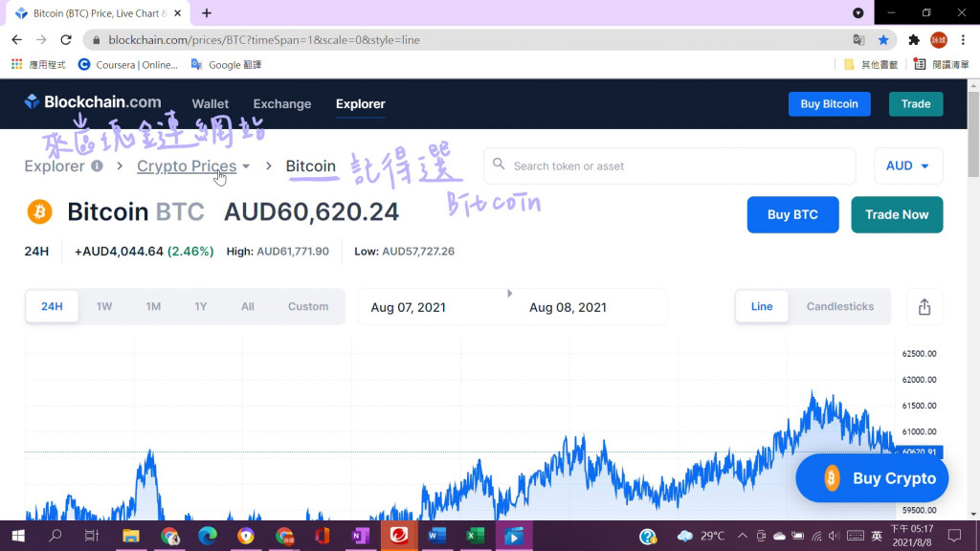This screenshot has width=980, height=551.
Task: Click the orange Bitcoin coin icon
Action: tap(39, 211)
